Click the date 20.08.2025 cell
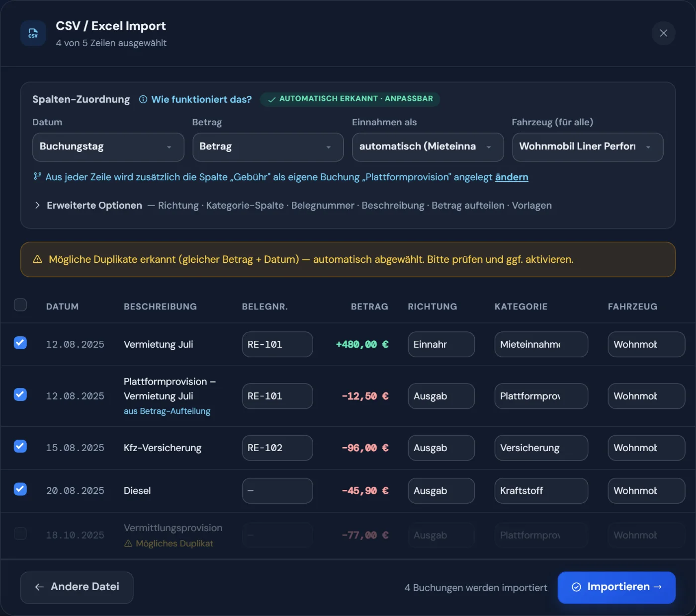Screen dimensions: 696x616 [75, 491]
